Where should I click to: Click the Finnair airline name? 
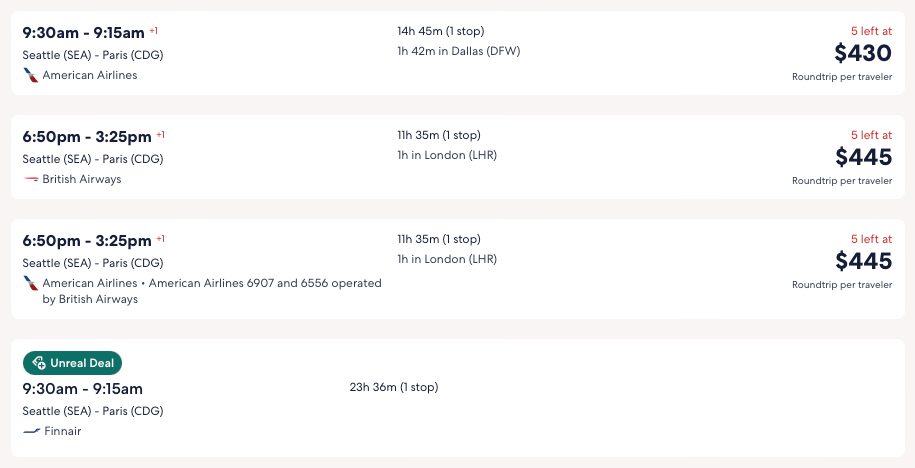coord(63,431)
